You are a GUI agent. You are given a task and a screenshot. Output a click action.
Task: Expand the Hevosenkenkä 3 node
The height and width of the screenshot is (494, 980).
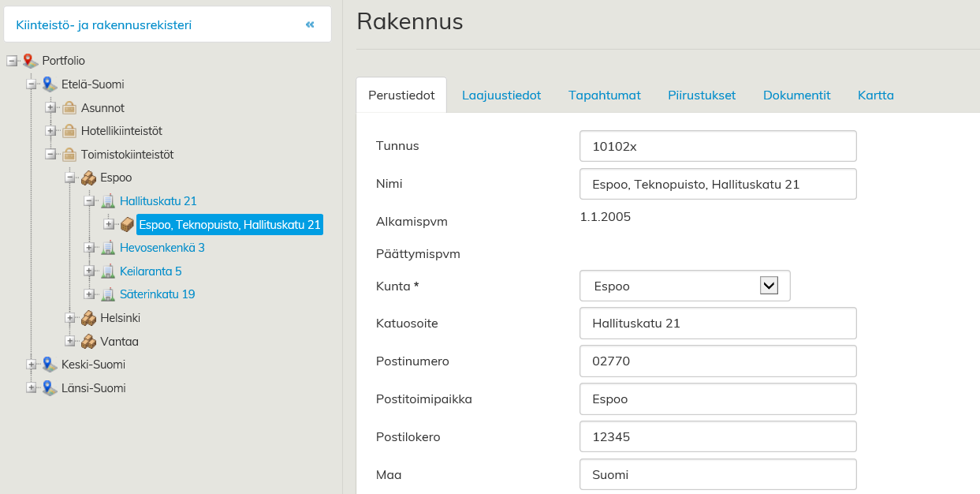pyautogui.click(x=89, y=248)
